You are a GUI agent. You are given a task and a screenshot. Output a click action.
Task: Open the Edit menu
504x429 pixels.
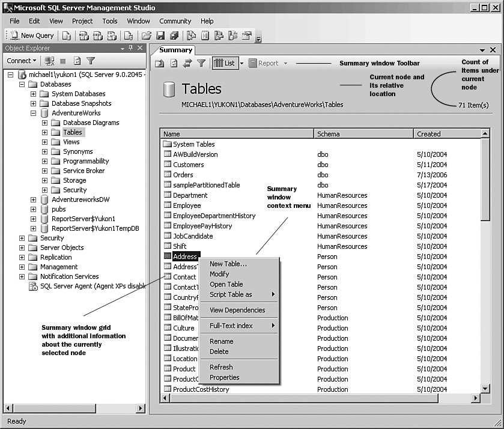tap(34, 21)
